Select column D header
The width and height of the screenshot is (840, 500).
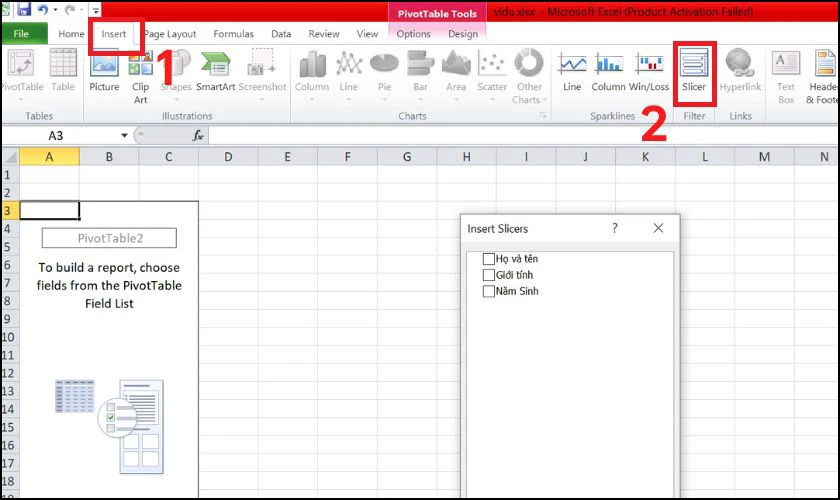(228, 157)
